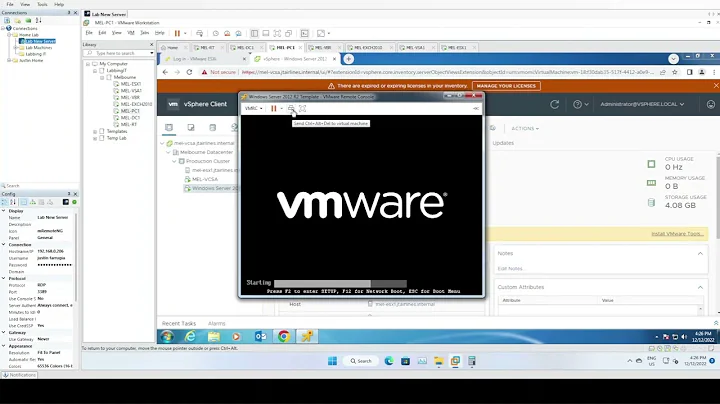Screen dimensions: 720x404
Task: Open pause dropdown arrow in Remote Console
Action: (281, 109)
